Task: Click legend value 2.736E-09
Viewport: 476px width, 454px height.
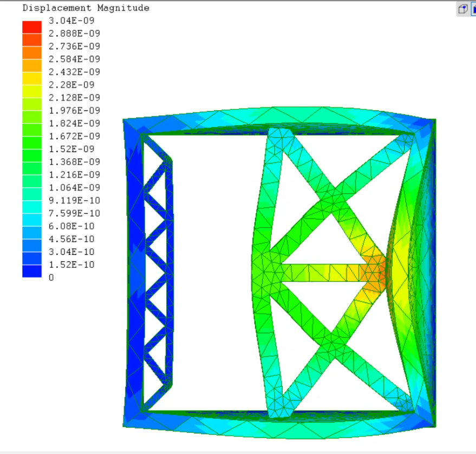Action: coord(74,46)
